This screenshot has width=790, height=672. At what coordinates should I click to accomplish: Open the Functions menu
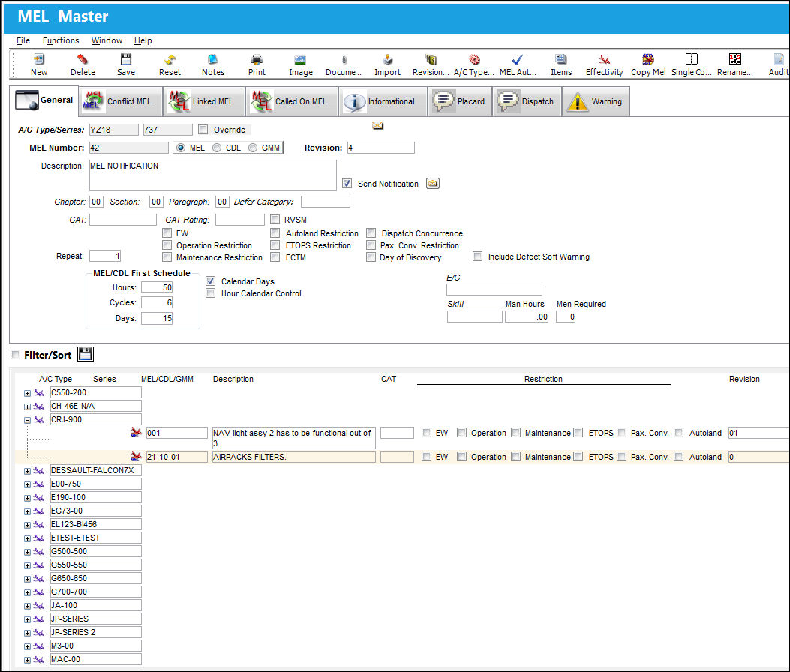[61, 40]
